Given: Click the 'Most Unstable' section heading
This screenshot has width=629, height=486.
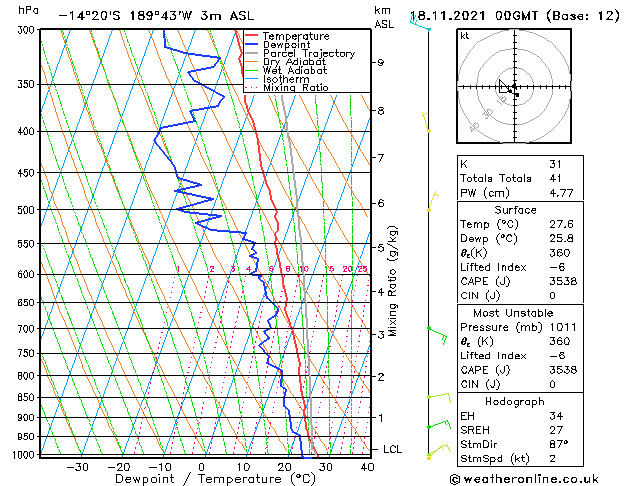Looking at the screenshot, I should point(513,313).
